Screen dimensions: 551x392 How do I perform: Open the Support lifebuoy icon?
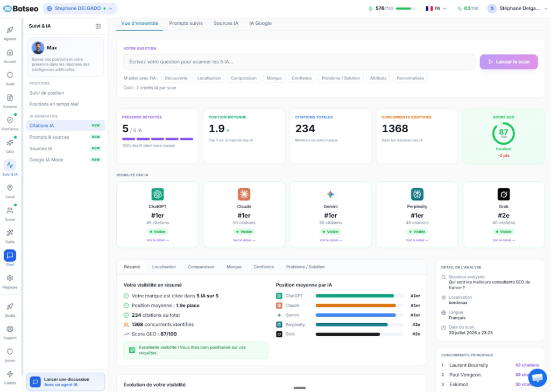[x=10, y=329]
